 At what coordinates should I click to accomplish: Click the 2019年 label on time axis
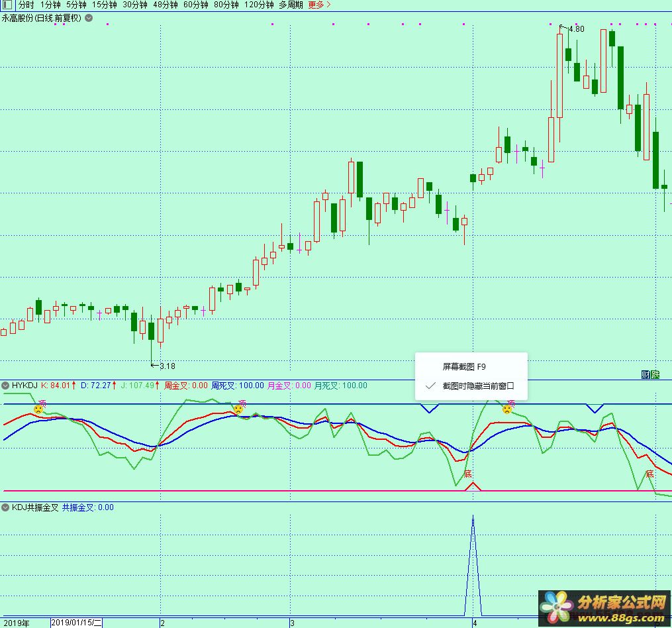pos(17,623)
